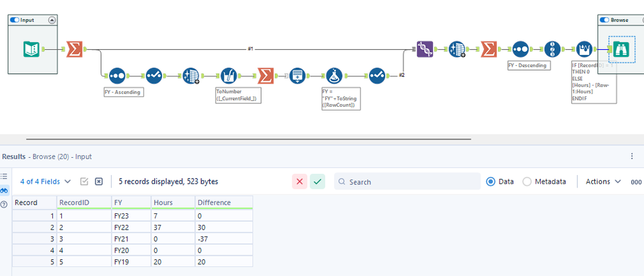The height and width of the screenshot is (276, 644).
Task: Click the Hours column header
Action: coord(164,202)
